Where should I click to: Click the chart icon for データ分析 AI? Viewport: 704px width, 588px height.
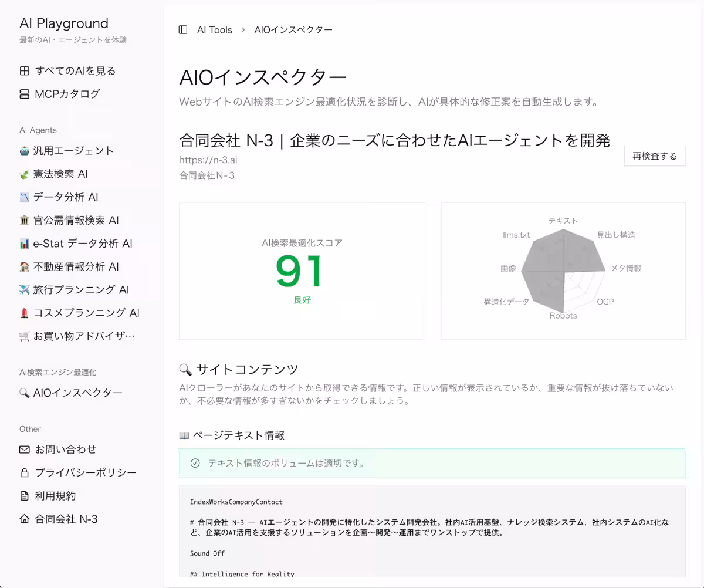click(x=23, y=197)
